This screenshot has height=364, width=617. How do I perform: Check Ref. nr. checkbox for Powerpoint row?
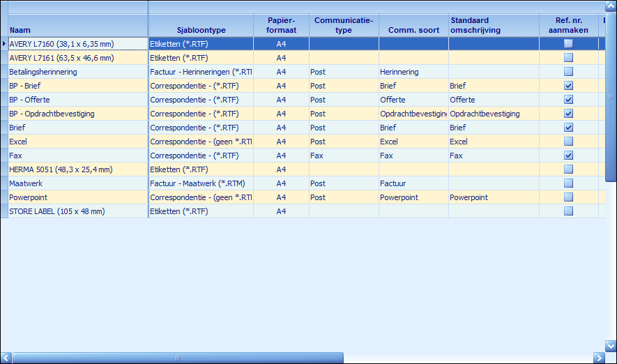pos(568,197)
